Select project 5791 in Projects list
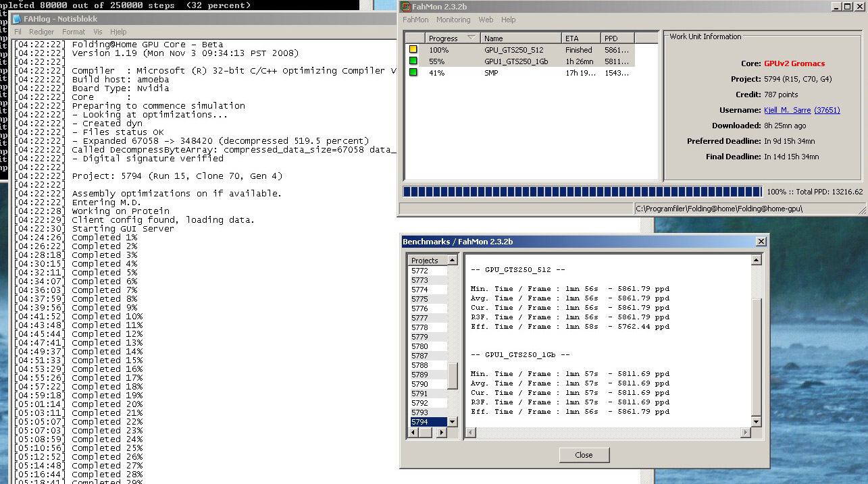Image resolution: width=868 pixels, height=484 pixels. [427, 394]
